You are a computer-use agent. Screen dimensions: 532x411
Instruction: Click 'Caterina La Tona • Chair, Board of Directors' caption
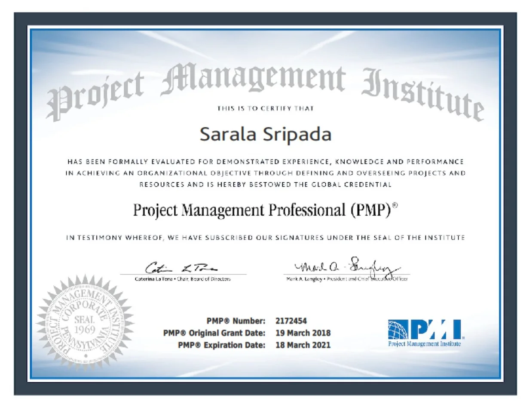(183, 279)
